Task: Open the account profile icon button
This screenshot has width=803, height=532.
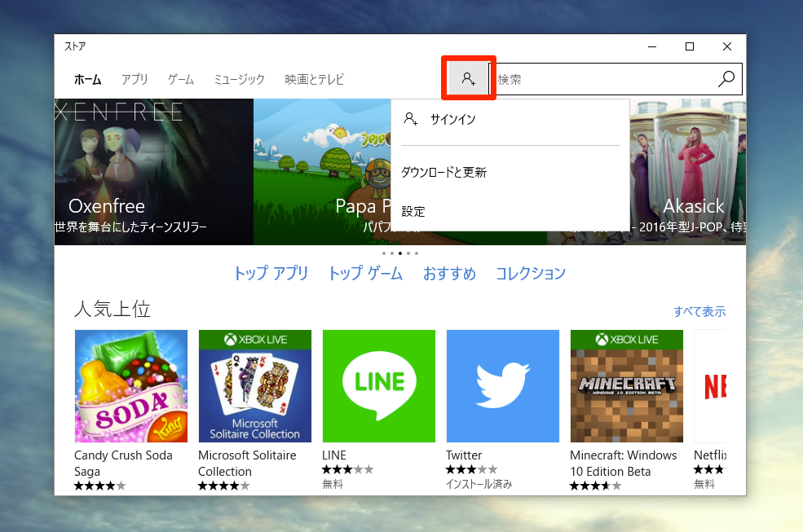Action: coord(468,78)
